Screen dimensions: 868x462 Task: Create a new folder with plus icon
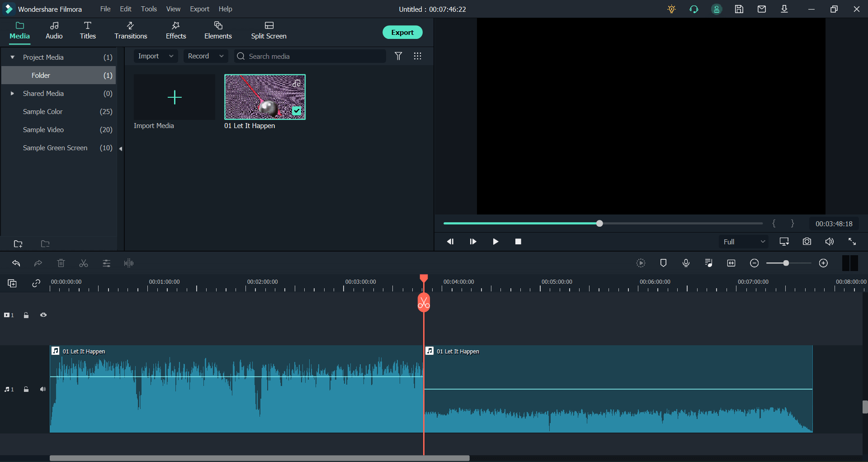[18, 244]
